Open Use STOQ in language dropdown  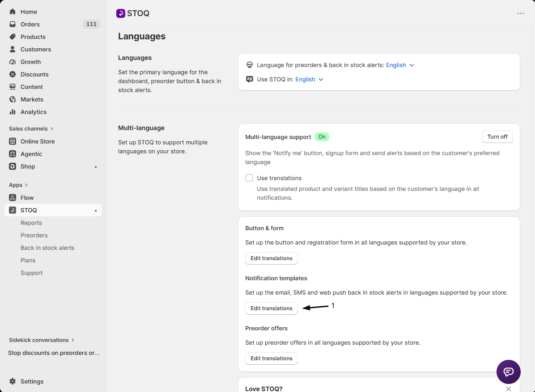tap(309, 80)
